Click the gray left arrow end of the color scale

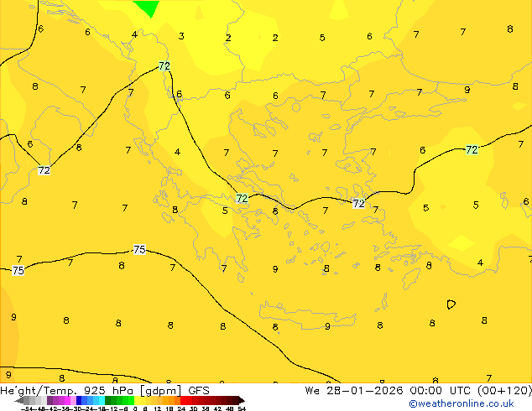[19, 400]
